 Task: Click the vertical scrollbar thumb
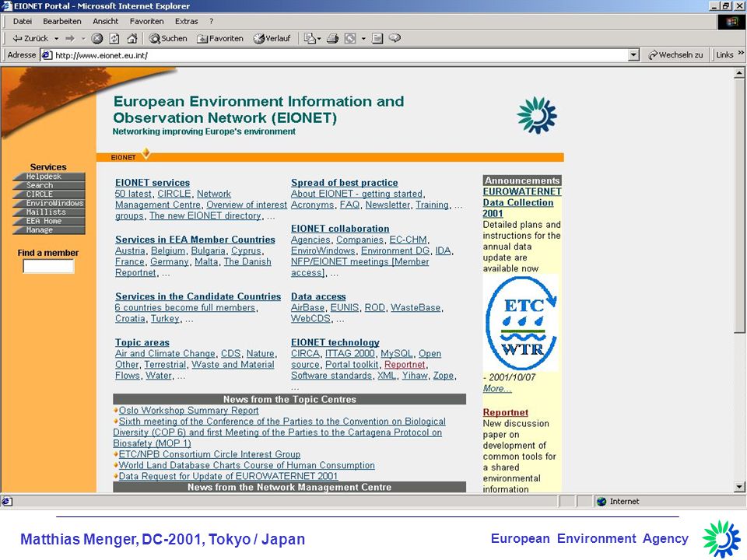point(739,205)
